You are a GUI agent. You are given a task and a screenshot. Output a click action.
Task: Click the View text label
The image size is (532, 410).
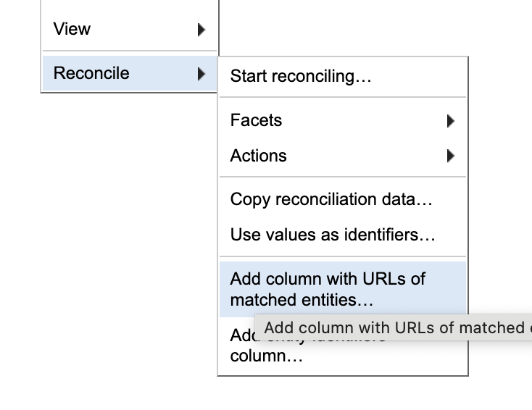(72, 30)
